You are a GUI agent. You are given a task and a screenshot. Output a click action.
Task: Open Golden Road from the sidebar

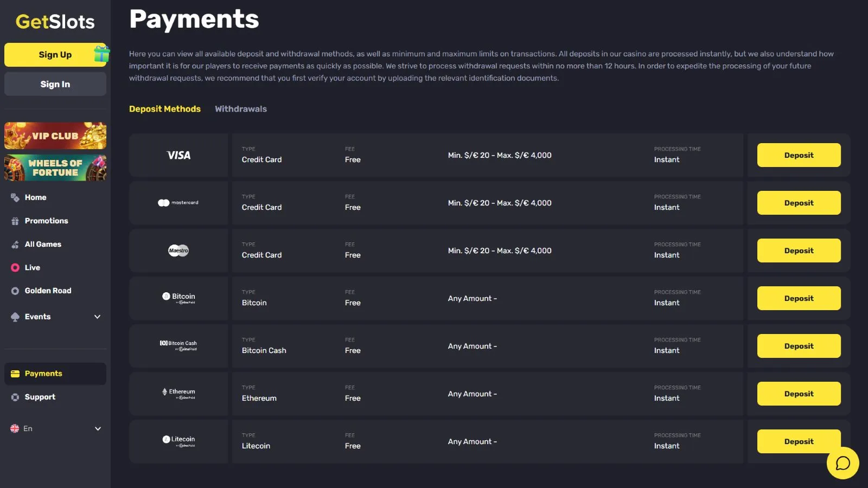click(48, 291)
